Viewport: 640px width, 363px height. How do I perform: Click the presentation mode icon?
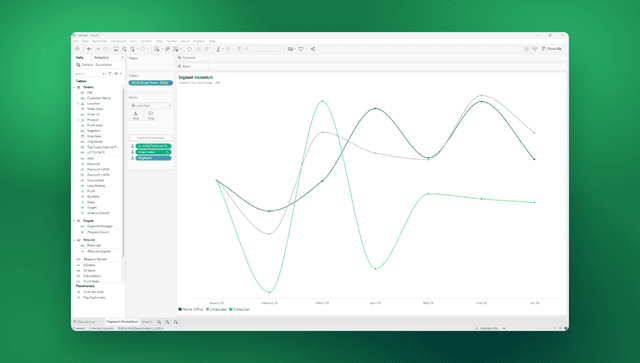point(301,49)
